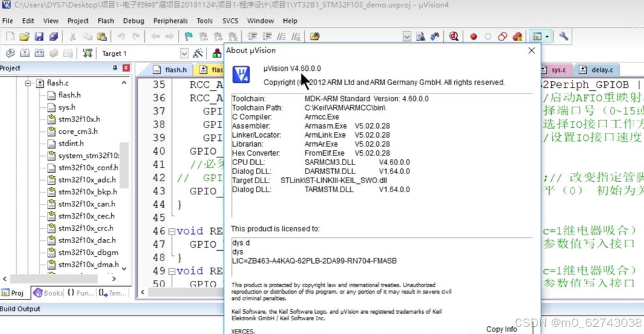Close the Project panel with red X

[126, 68]
